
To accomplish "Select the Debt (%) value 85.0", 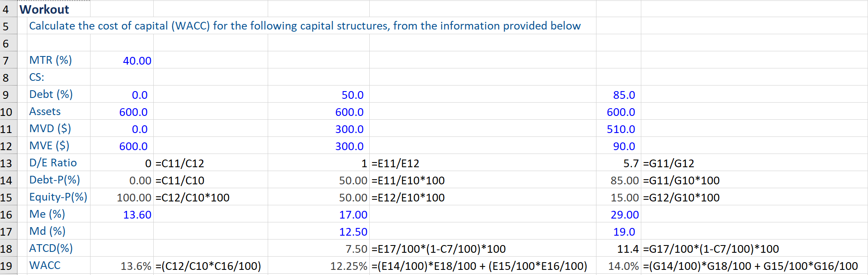I will tap(624, 95).
